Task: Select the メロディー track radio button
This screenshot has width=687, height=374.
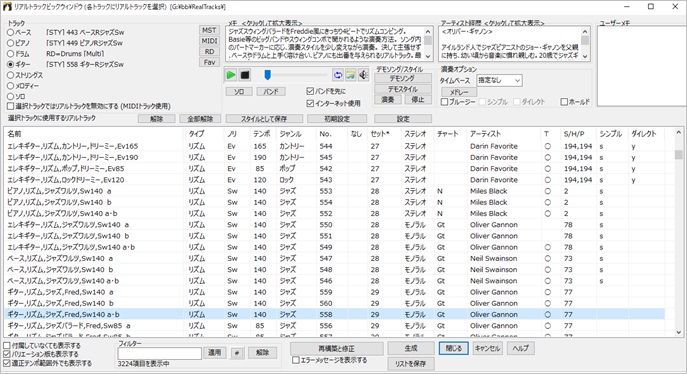Action: tap(11, 86)
